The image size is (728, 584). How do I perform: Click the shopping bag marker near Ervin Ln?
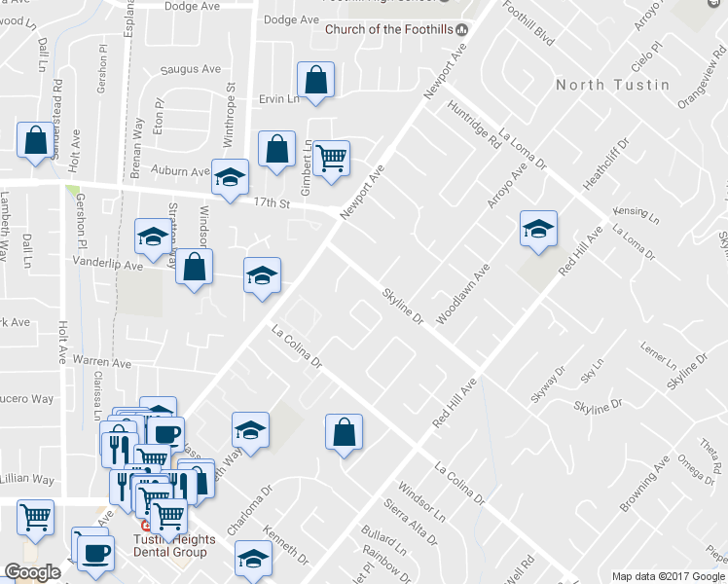(315, 82)
